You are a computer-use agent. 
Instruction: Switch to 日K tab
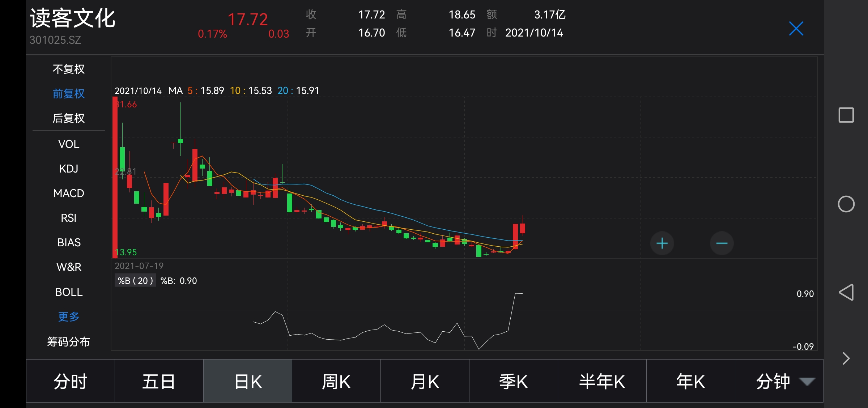click(x=248, y=381)
